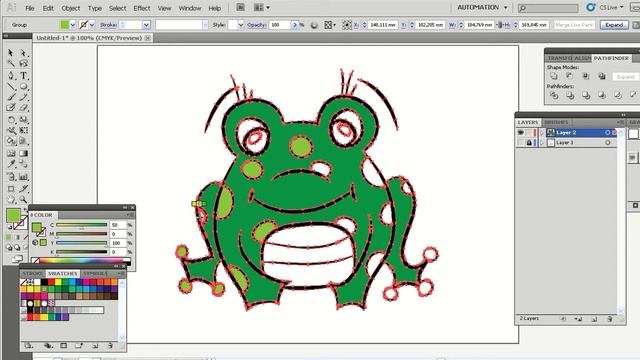Pick the Paintbrush tool
Screen dimensions: 640x360
(x=11, y=97)
